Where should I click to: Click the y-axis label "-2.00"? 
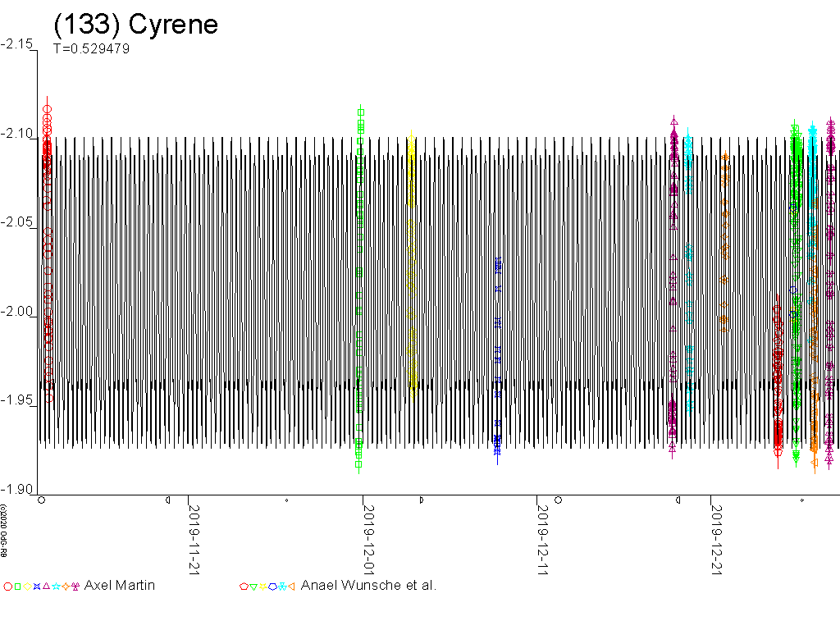[16, 311]
